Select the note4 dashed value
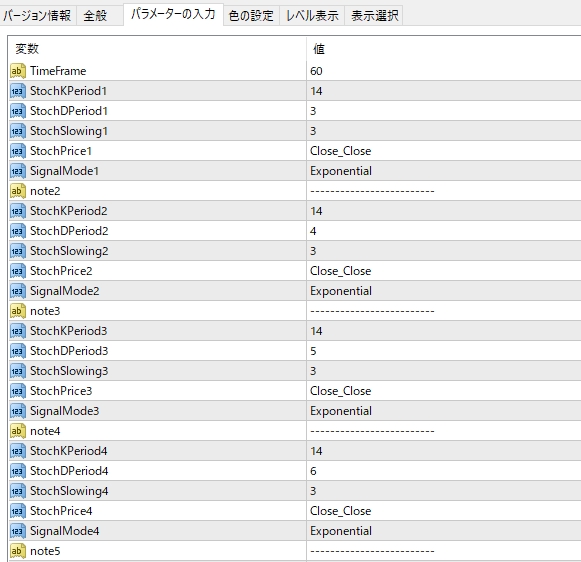 372,432
